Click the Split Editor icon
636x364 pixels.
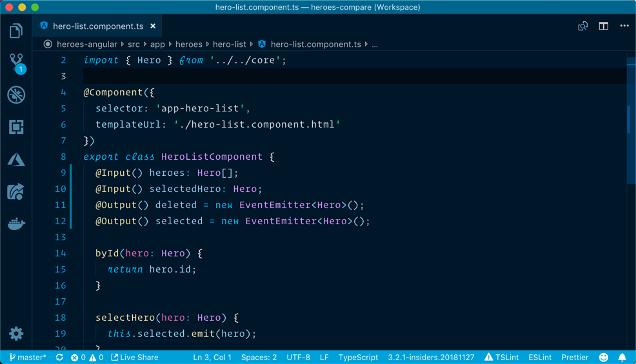(603, 26)
